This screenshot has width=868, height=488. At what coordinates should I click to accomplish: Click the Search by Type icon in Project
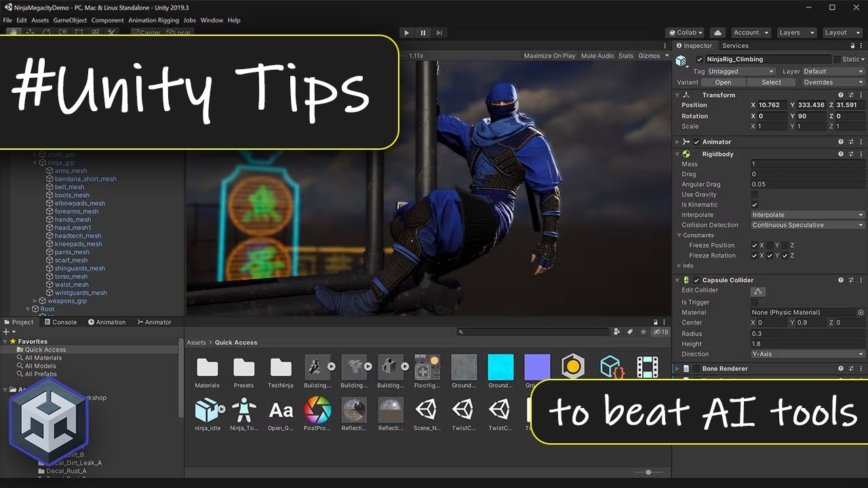pyautogui.click(x=617, y=332)
